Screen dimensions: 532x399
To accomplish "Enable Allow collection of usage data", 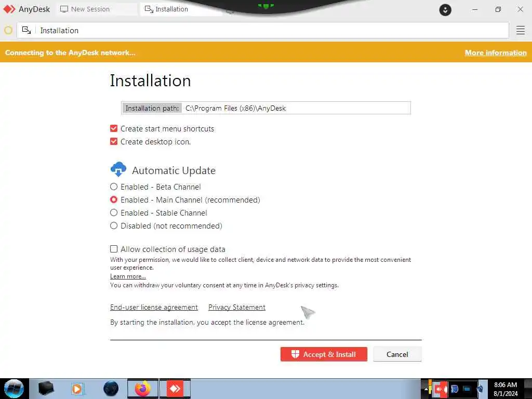I will coord(114,249).
